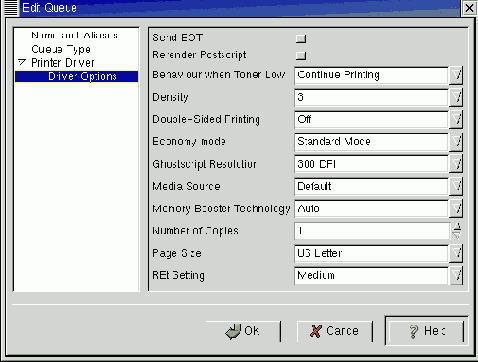This screenshot has width=478, height=362.
Task: Click the Media Source label
Action: pyautogui.click(x=186, y=186)
